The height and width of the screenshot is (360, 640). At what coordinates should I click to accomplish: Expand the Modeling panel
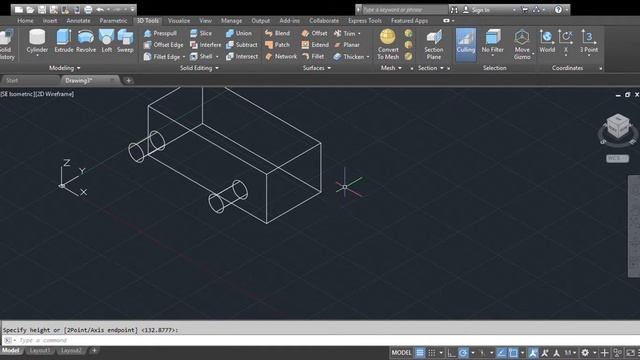[64, 68]
